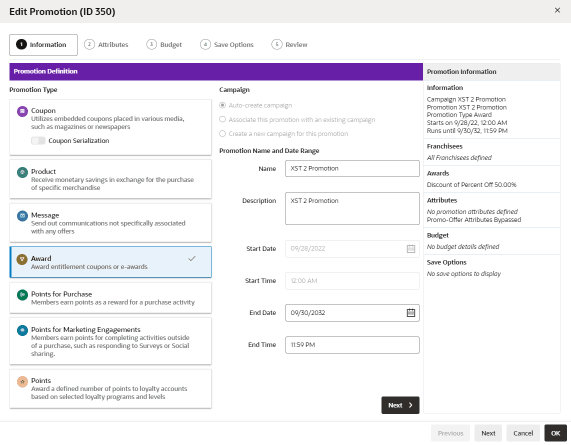Click the blue Message promotion type icon
Image resolution: width=571 pixels, height=445 pixels.
click(x=22, y=216)
